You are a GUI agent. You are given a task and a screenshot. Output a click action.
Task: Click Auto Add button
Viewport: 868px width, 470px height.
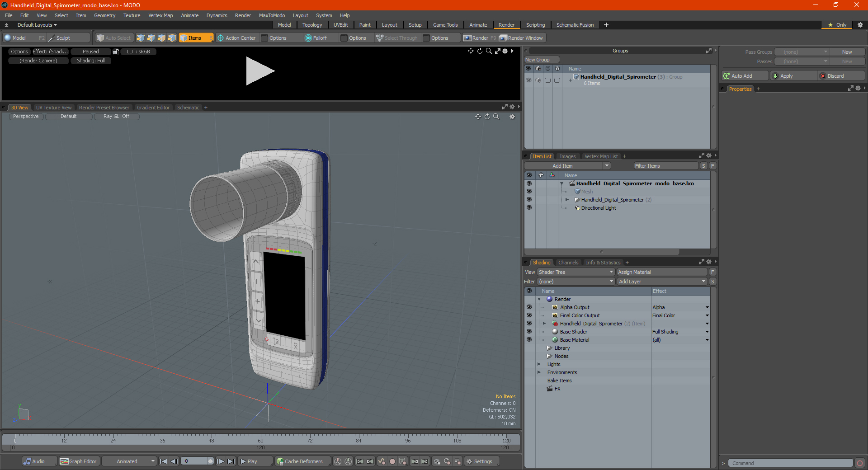tap(745, 76)
